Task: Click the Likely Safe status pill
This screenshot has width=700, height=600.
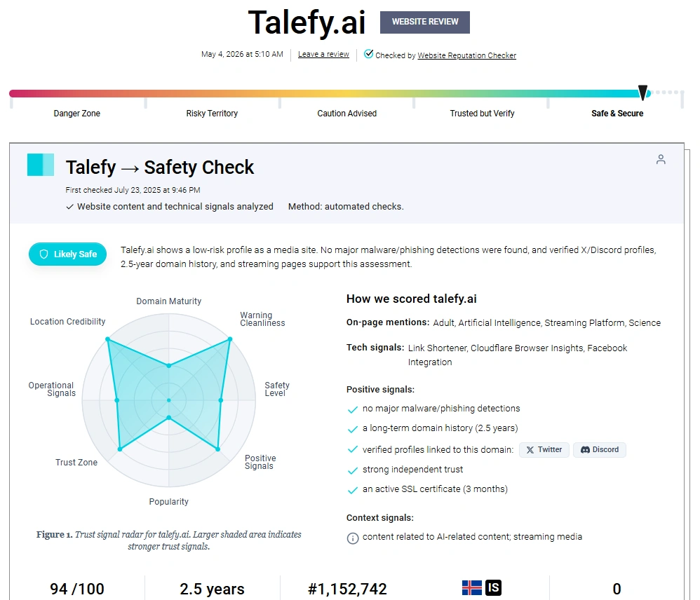Action: (68, 254)
